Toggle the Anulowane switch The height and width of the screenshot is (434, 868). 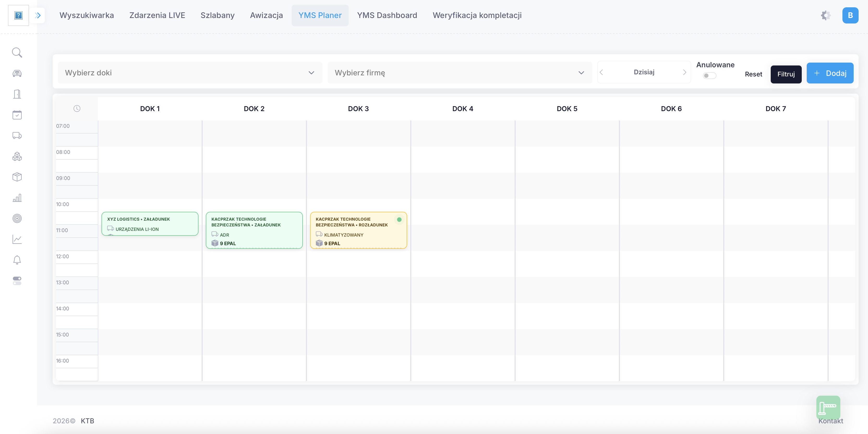click(709, 75)
